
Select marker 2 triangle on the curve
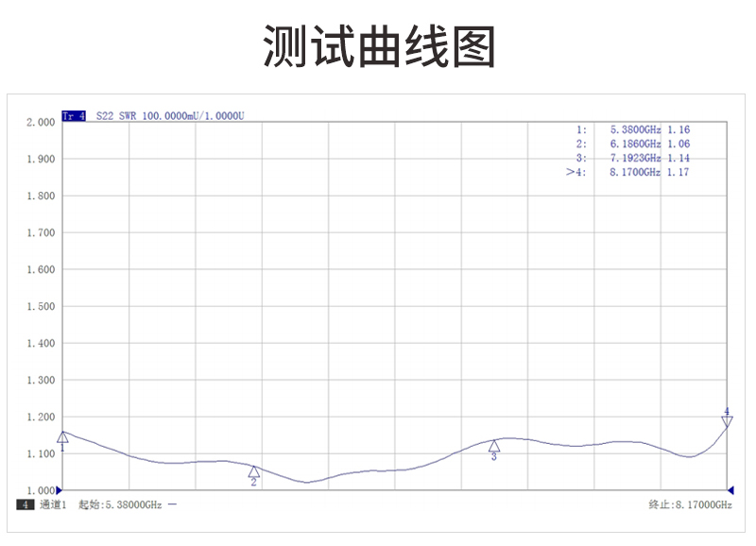pyautogui.click(x=254, y=470)
